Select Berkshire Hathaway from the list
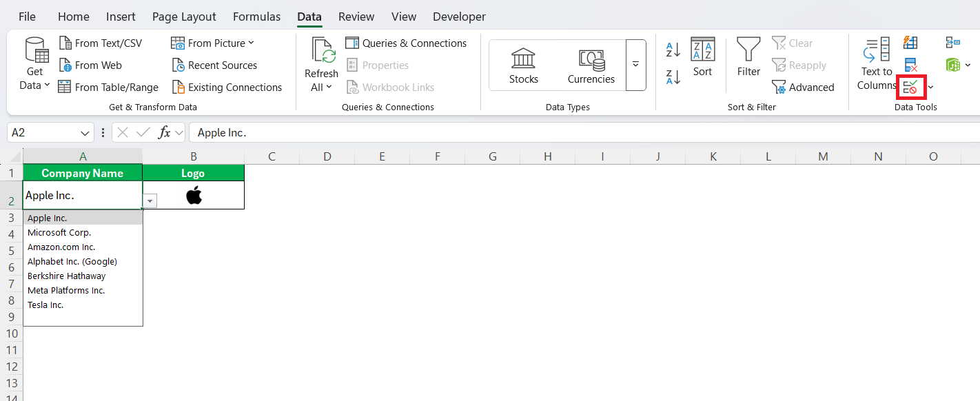The width and height of the screenshot is (980, 401). [83, 276]
